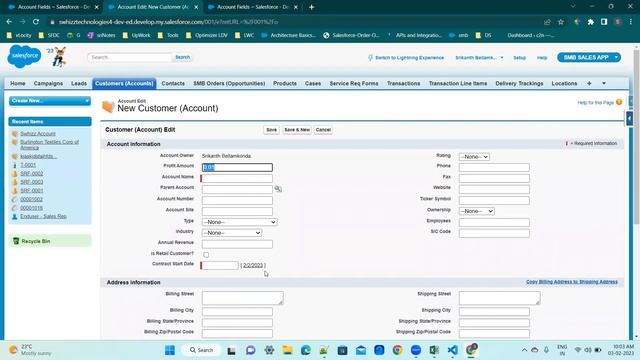Open Settings gear in taskbar
The width and height of the screenshot is (640, 360).
click(x=269, y=350)
